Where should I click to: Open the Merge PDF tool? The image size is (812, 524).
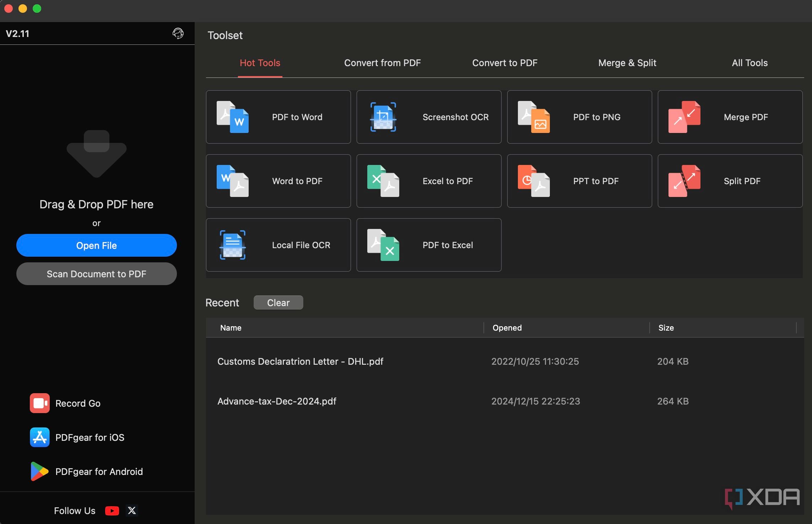click(730, 117)
